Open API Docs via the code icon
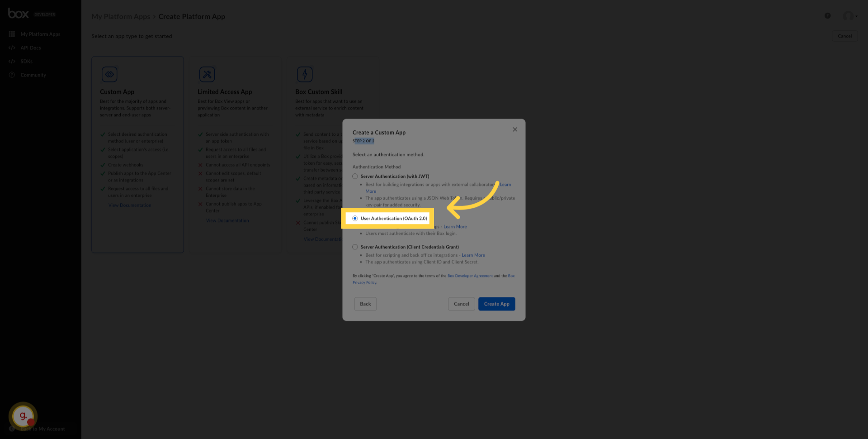The height and width of the screenshot is (439, 868). click(x=12, y=48)
